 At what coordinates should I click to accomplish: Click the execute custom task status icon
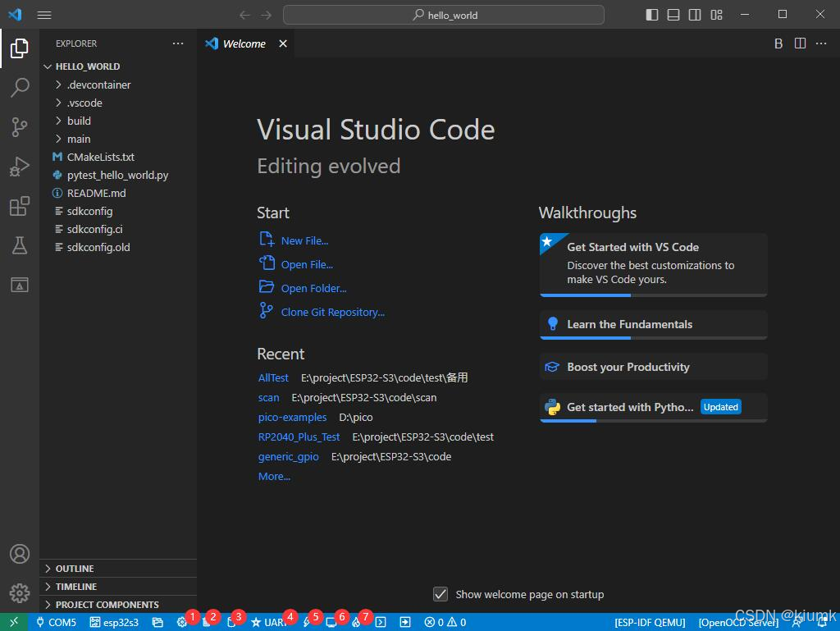[x=405, y=623]
